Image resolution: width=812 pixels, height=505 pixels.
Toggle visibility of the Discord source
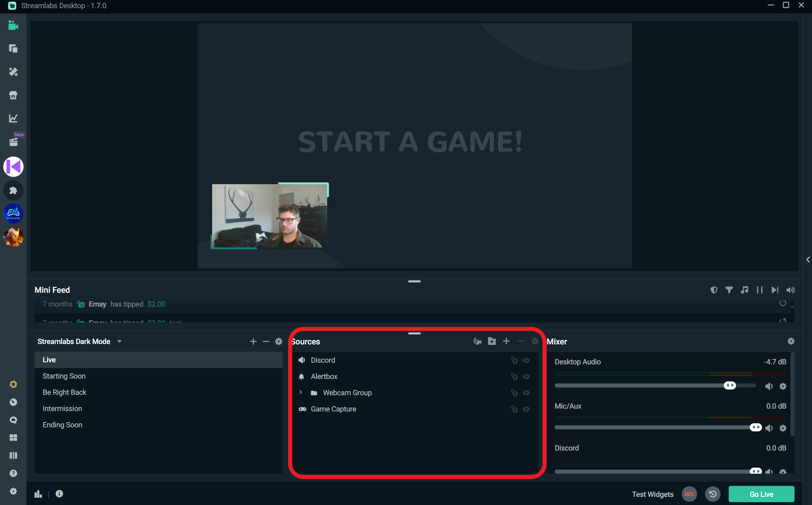click(526, 360)
